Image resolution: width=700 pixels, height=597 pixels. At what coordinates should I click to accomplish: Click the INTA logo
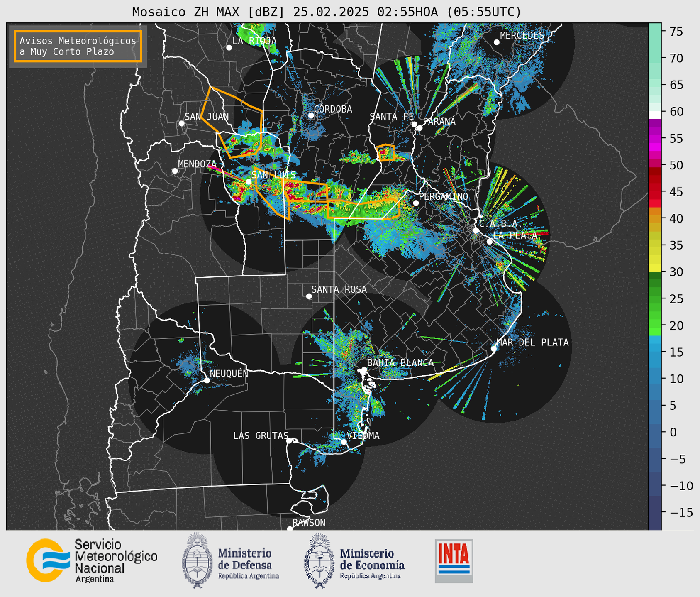pyautogui.click(x=454, y=561)
